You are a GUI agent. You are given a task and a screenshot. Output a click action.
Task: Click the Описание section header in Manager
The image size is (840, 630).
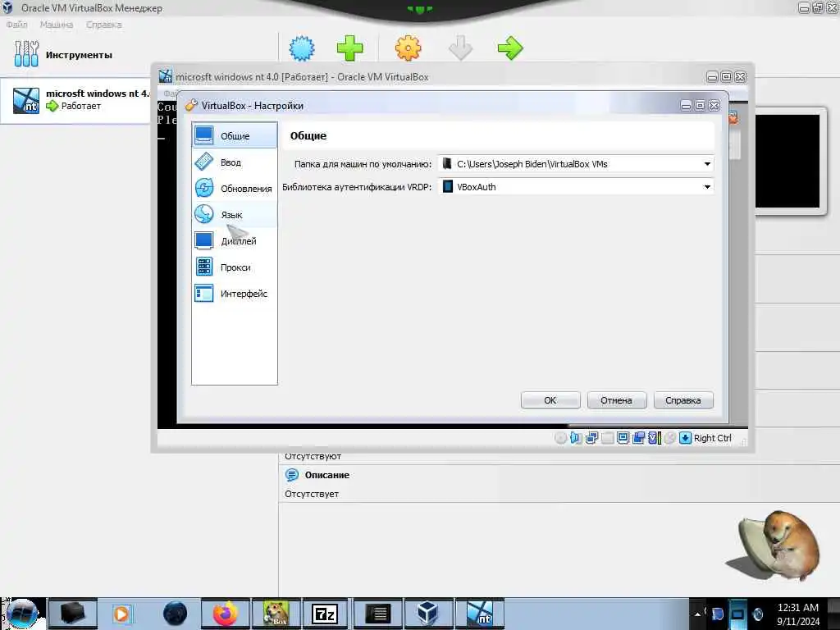pyautogui.click(x=326, y=475)
